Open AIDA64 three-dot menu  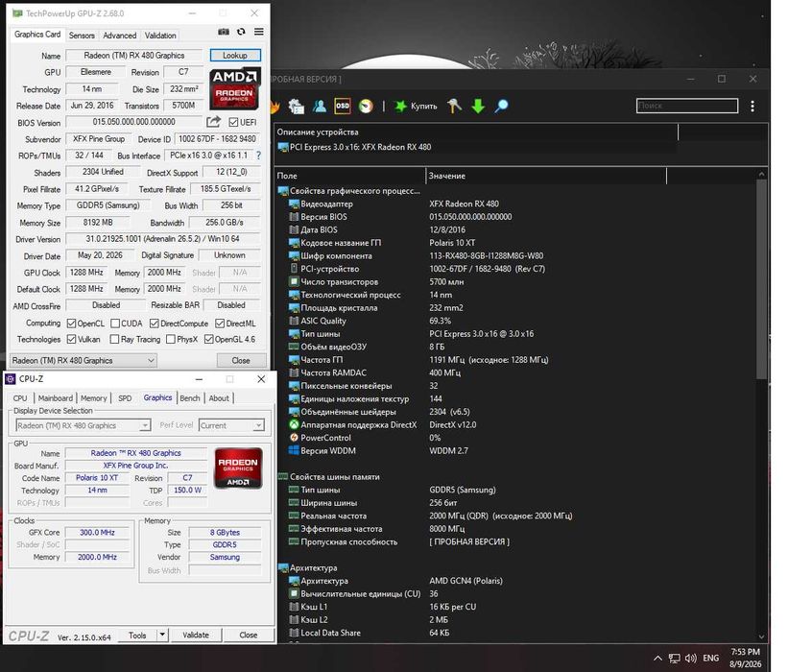tap(752, 106)
